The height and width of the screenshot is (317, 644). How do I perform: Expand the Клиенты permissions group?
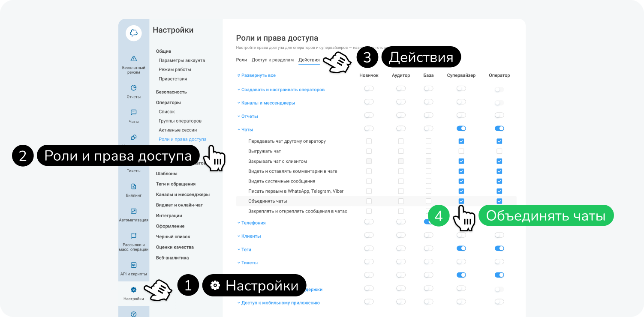pos(251,236)
